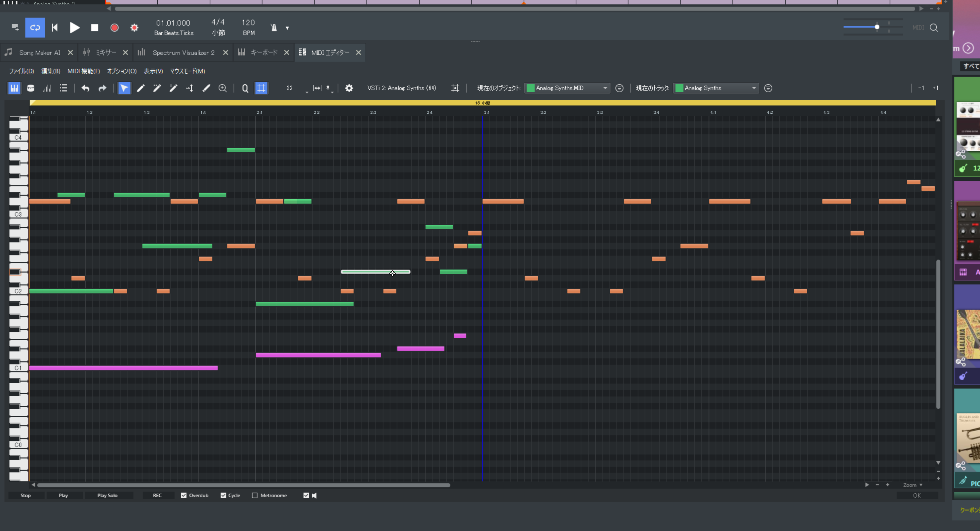Click the note length arrows icon

click(x=317, y=88)
